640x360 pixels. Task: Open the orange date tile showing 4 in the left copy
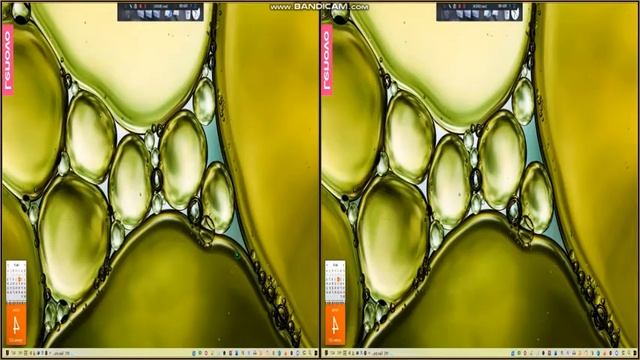[16, 324]
